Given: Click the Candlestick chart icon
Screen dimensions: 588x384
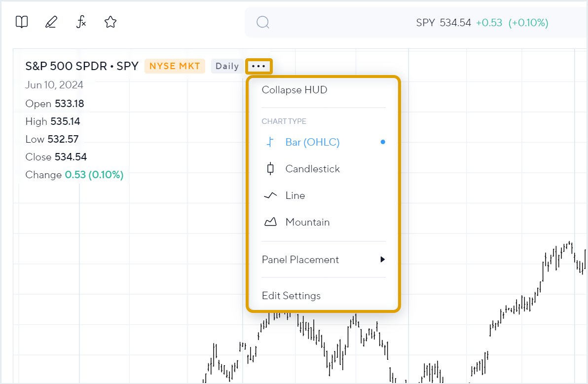Looking at the screenshot, I should (270, 169).
